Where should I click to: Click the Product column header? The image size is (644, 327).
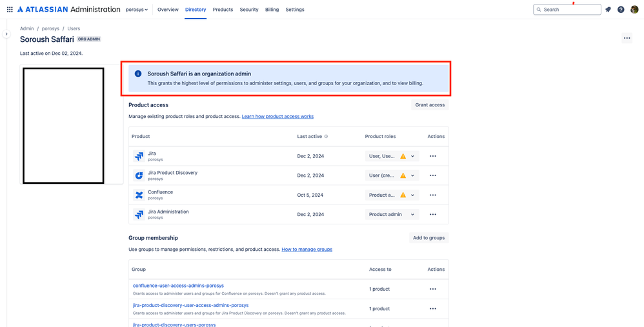pyautogui.click(x=141, y=137)
